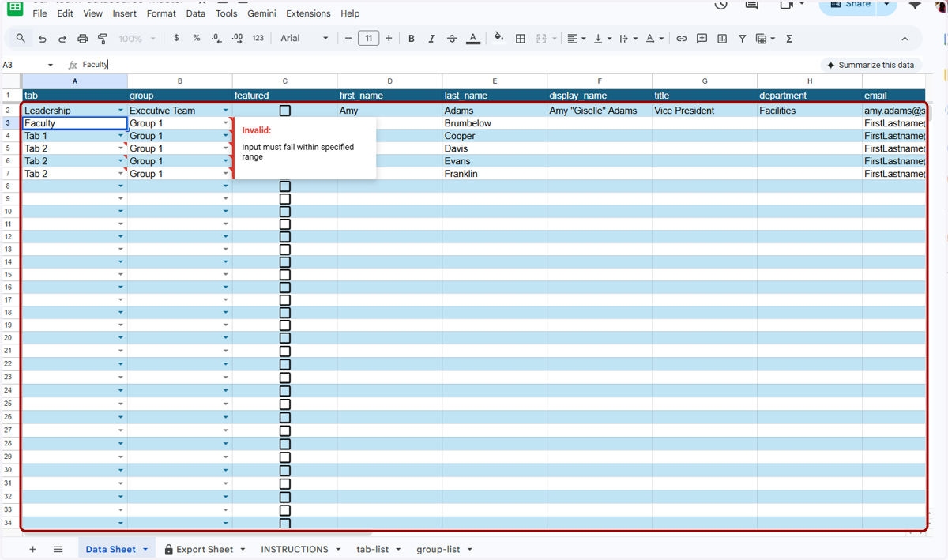The width and height of the screenshot is (948, 560).
Task: Click the formula bar containing Faculty
Action: point(450,65)
